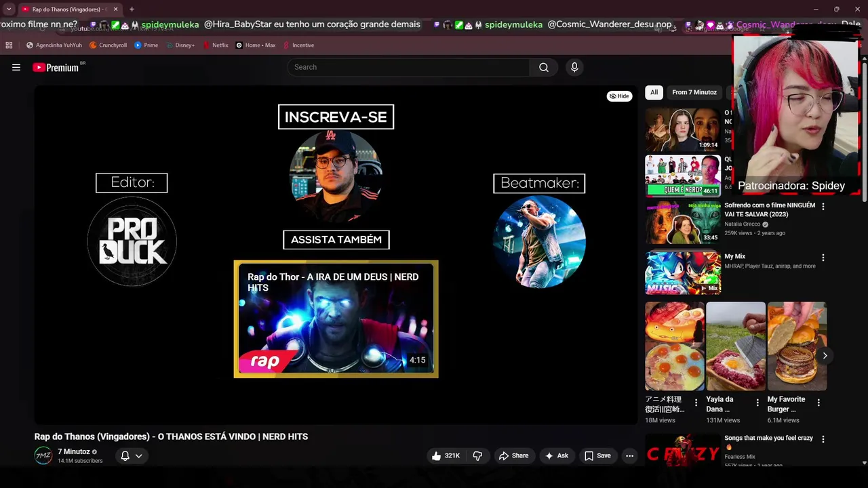Select the From 7 Minutoz chip
Viewport: 868px width, 488px height.
694,92
